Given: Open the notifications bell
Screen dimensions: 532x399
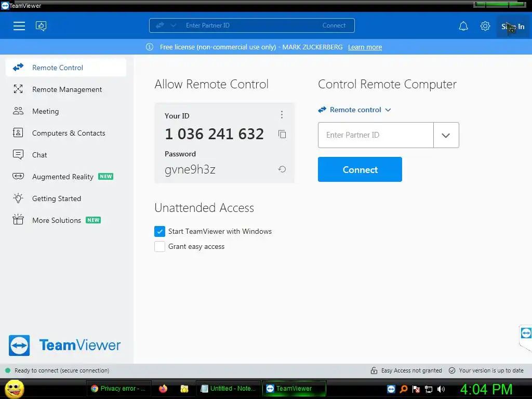Looking at the screenshot, I should [x=463, y=26].
